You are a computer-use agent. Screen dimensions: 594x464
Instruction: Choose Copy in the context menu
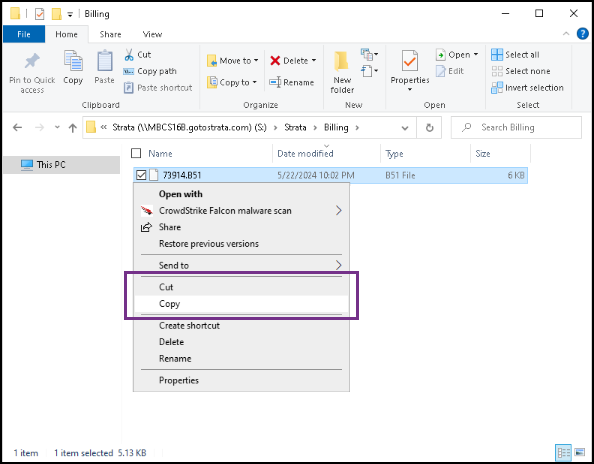coord(241,304)
